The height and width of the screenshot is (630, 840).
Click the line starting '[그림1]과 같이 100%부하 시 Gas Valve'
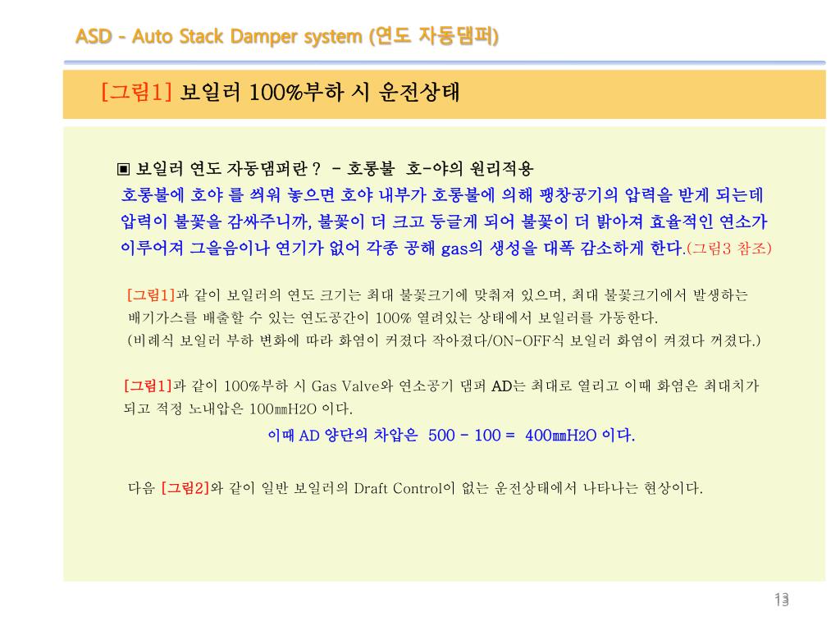click(441, 386)
